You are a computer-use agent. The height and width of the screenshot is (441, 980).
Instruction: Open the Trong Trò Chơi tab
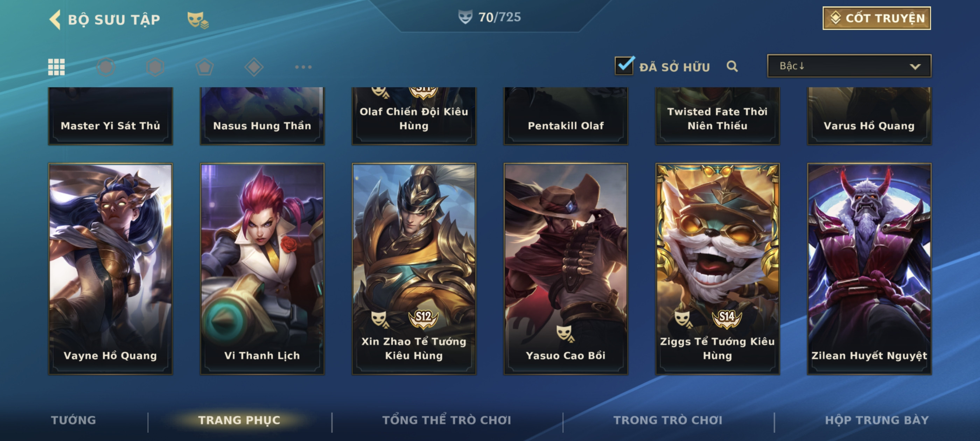pos(668,420)
